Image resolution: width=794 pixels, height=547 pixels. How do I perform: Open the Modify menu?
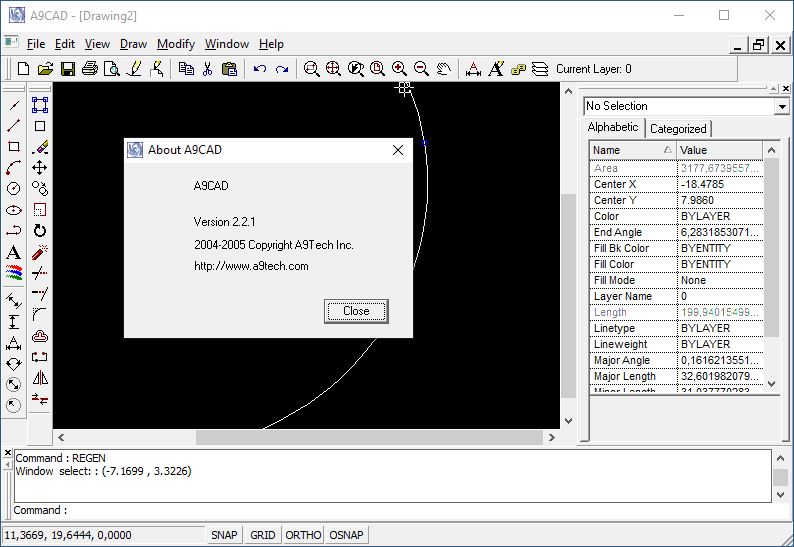pos(176,44)
